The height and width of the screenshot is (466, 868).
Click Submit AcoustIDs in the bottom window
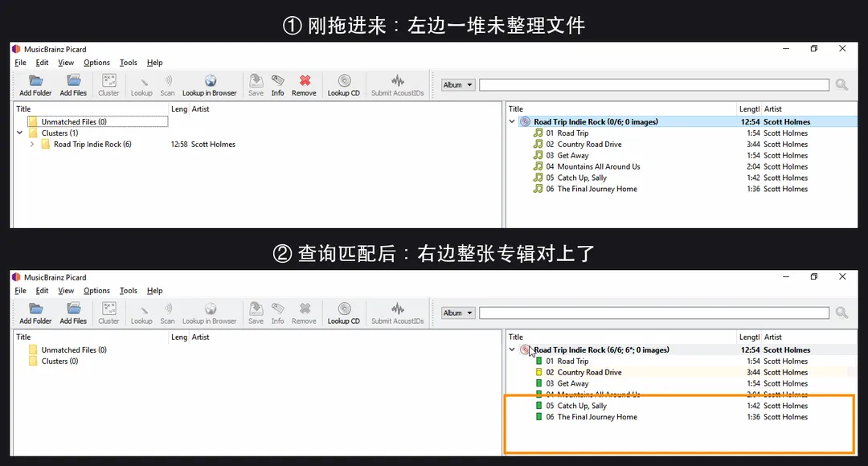[x=398, y=313]
